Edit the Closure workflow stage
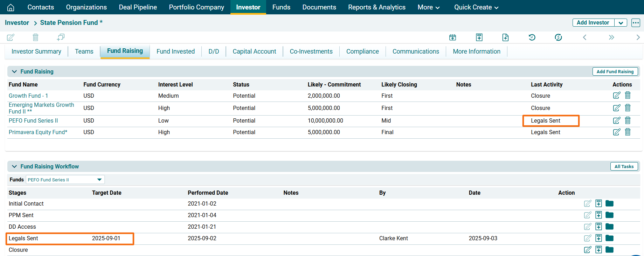This screenshot has height=256, width=644. click(x=588, y=250)
